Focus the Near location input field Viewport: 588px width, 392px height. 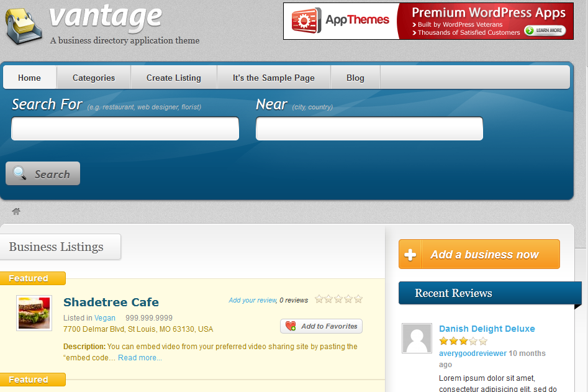(369, 129)
